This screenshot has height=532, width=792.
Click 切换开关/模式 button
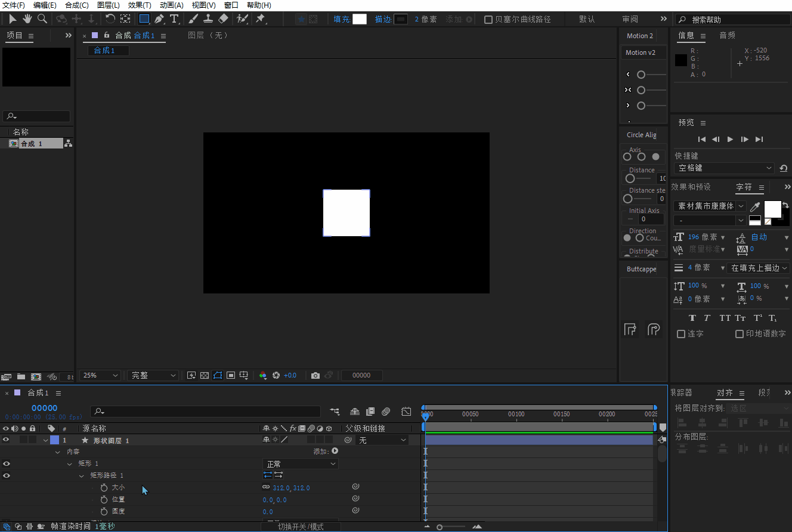tap(301, 527)
